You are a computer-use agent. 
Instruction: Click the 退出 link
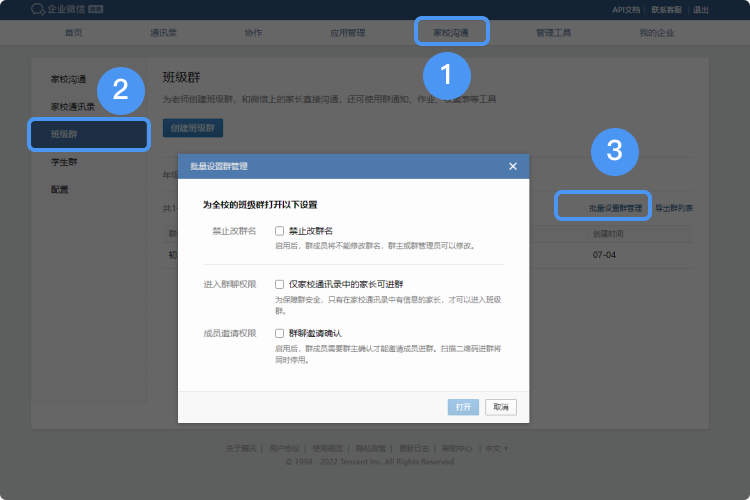pyautogui.click(x=701, y=10)
